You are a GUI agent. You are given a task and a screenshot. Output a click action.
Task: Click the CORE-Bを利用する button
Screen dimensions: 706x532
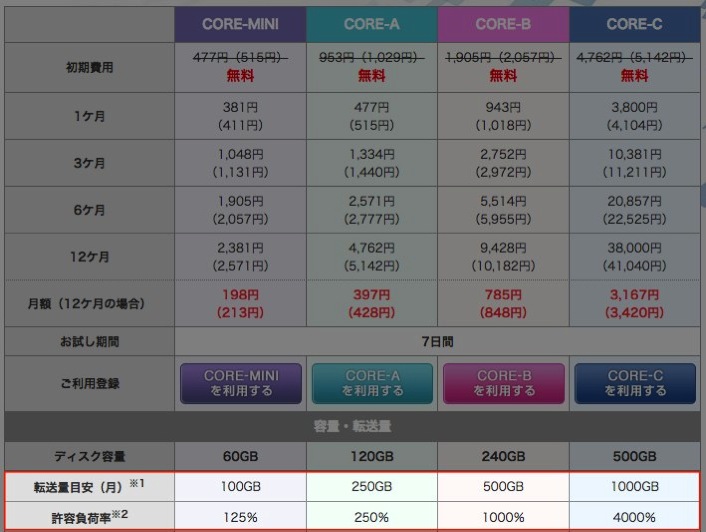(x=503, y=383)
